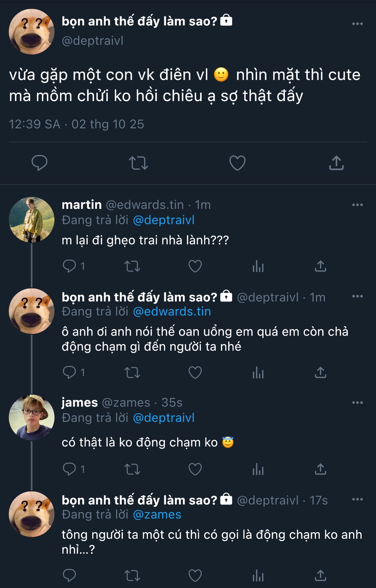
Task: Retweet the main post by @deptraivl
Action: pos(138,163)
